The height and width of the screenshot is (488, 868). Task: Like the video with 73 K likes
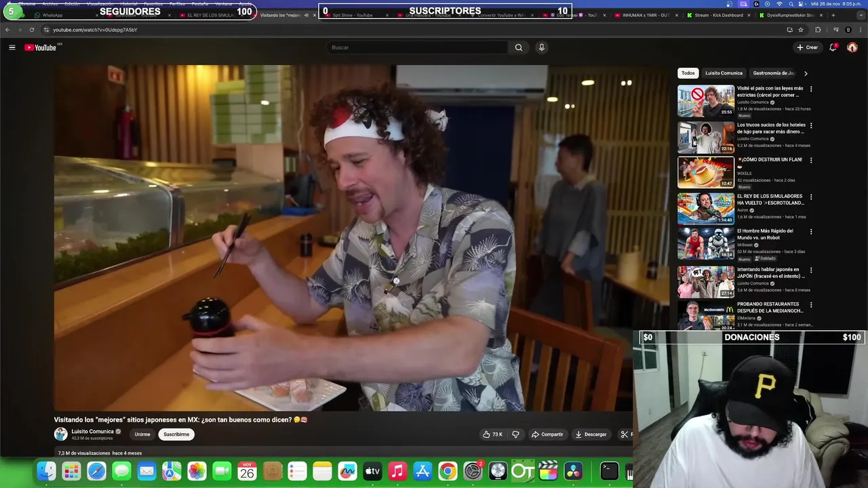493,434
